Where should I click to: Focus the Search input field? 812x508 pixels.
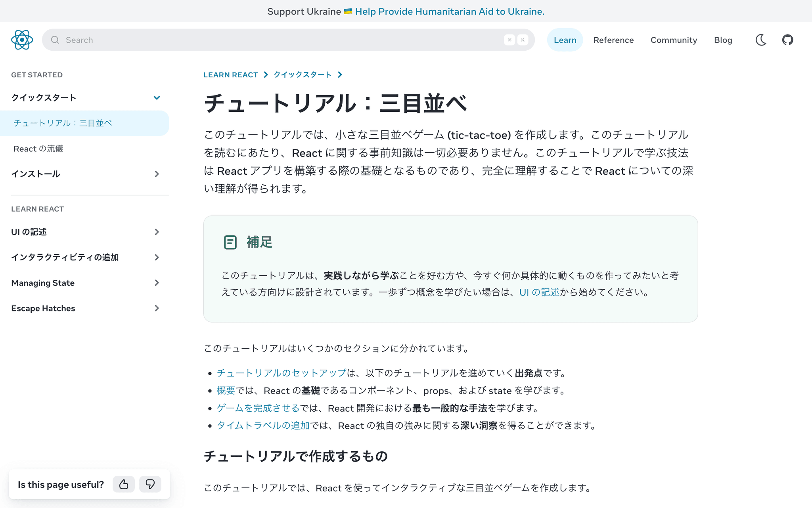point(288,40)
